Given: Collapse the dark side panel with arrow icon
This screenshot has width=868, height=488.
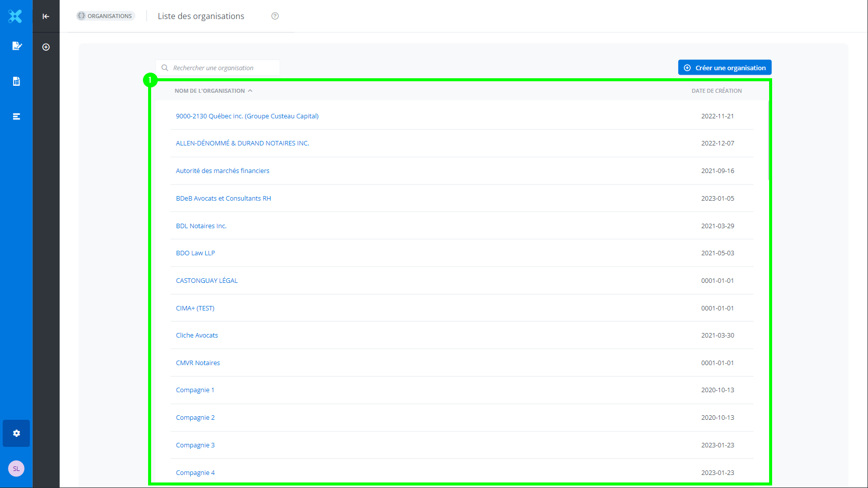Looking at the screenshot, I should pyautogui.click(x=46, y=16).
